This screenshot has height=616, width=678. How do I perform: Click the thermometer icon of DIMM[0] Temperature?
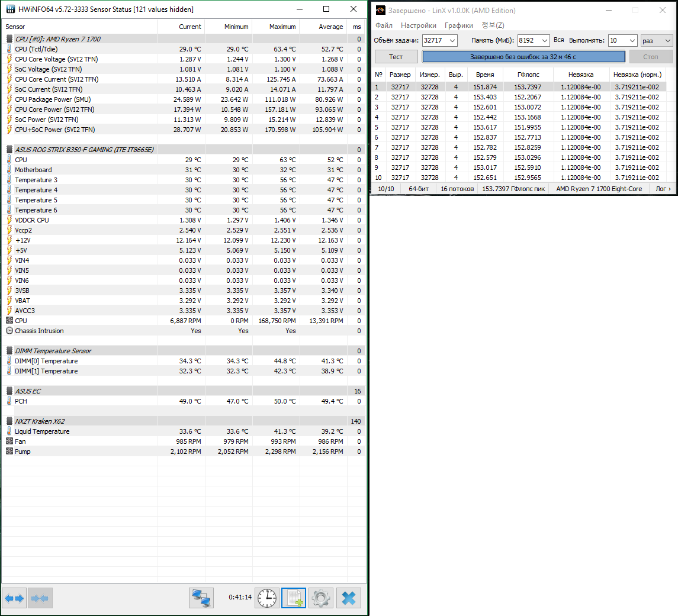click(x=9, y=361)
